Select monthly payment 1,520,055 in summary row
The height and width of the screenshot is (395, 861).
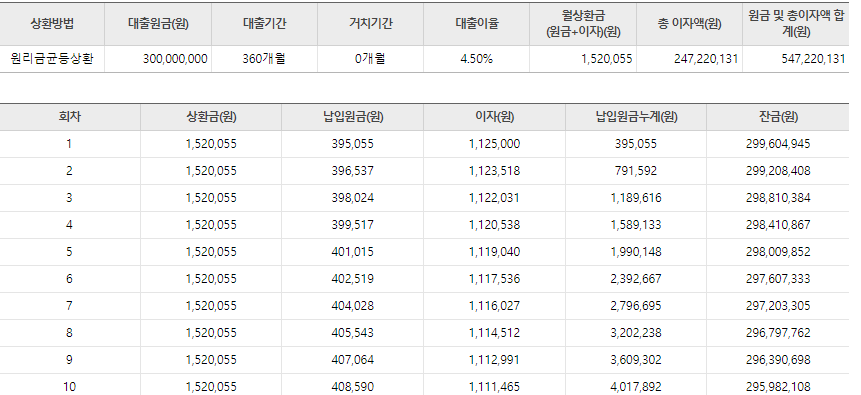pyautogui.click(x=607, y=59)
